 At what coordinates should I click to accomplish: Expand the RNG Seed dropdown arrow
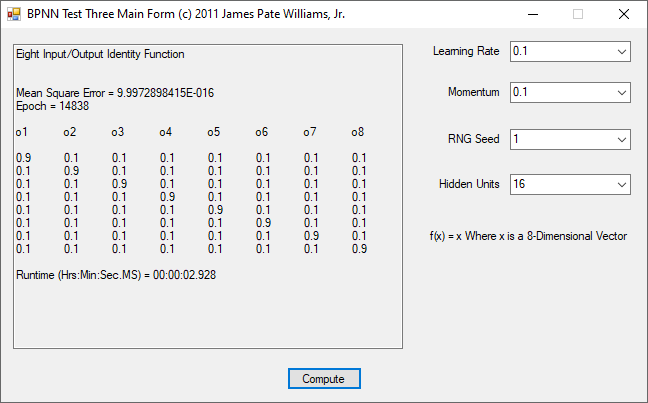coord(621,139)
